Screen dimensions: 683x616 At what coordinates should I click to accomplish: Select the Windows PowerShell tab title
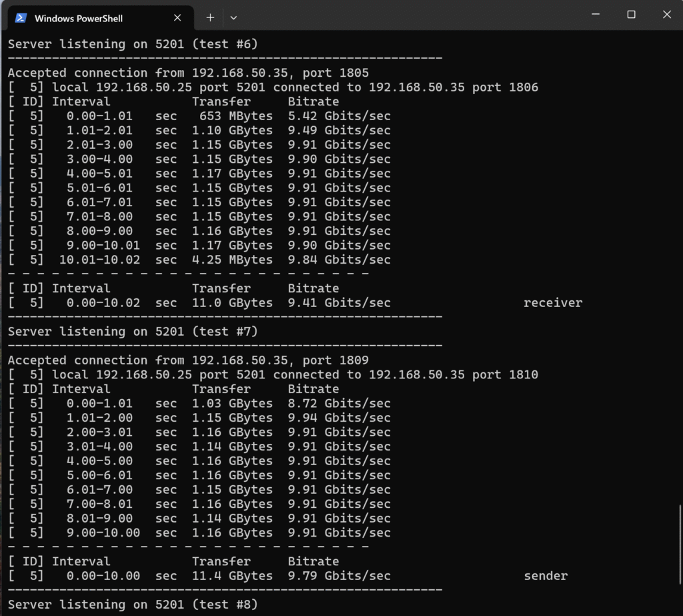[x=79, y=18]
